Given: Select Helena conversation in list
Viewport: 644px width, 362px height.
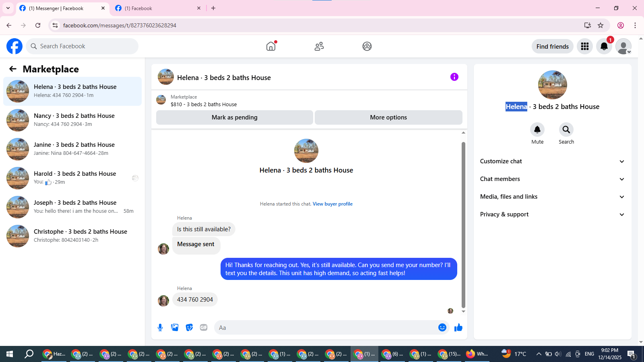Looking at the screenshot, I should 72,91.
